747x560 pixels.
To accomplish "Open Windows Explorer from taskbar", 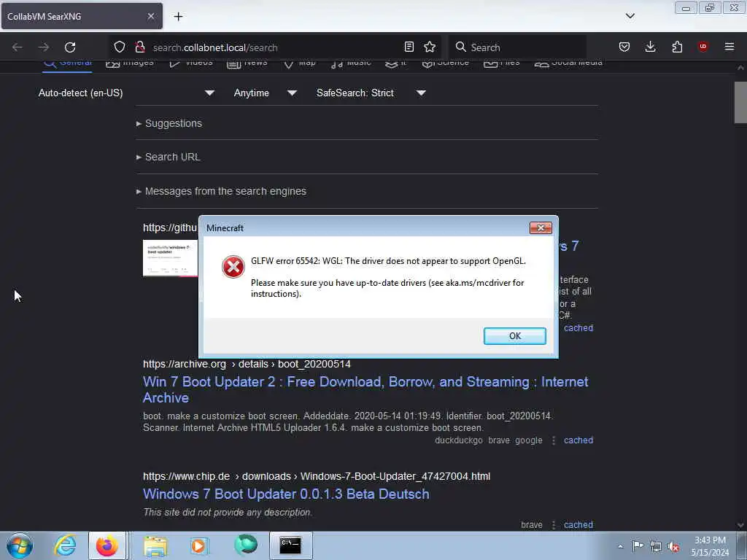I will tap(155, 545).
